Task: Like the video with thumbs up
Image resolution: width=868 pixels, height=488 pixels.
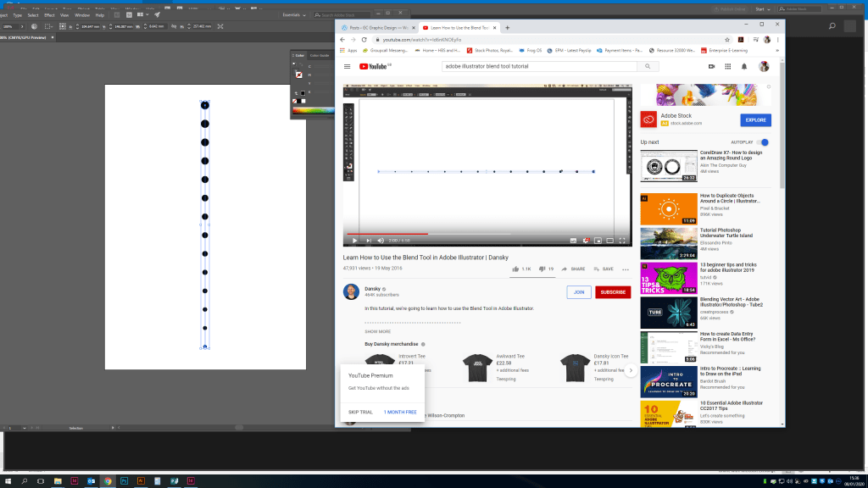Action: (515, 269)
